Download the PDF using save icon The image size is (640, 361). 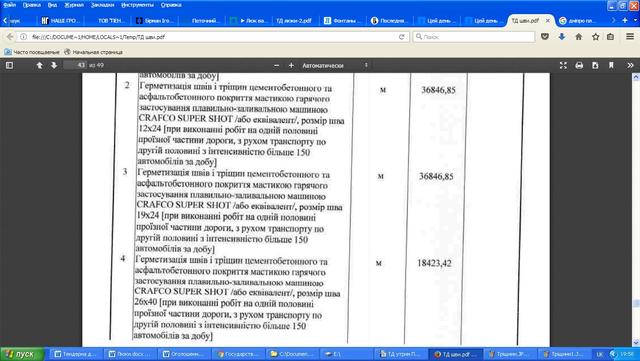[595, 65]
